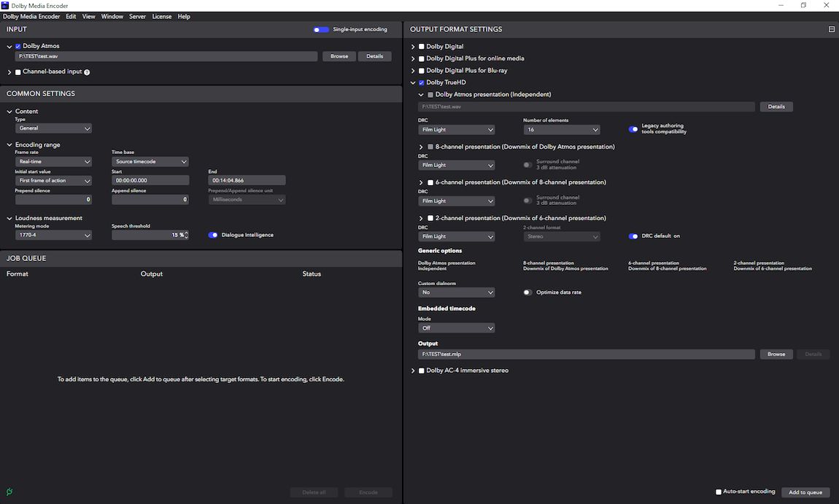Increase Speech threshold using the up stepper
Image resolution: width=839 pixels, height=504 pixels.
187,233
